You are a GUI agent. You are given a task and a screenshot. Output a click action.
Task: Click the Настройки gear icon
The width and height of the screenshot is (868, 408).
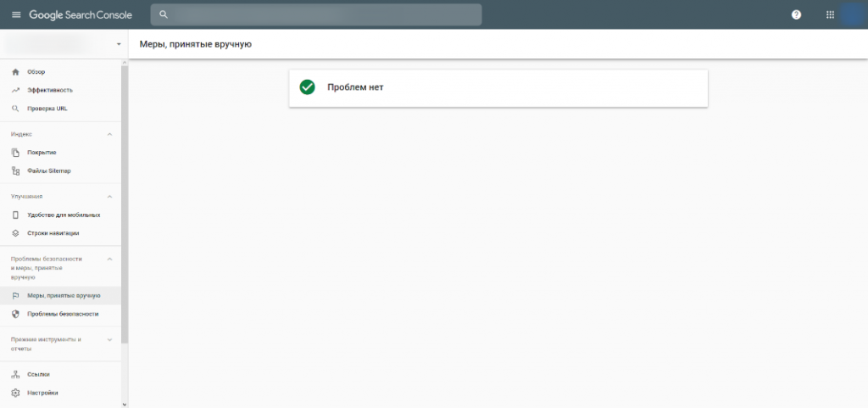[x=15, y=393]
